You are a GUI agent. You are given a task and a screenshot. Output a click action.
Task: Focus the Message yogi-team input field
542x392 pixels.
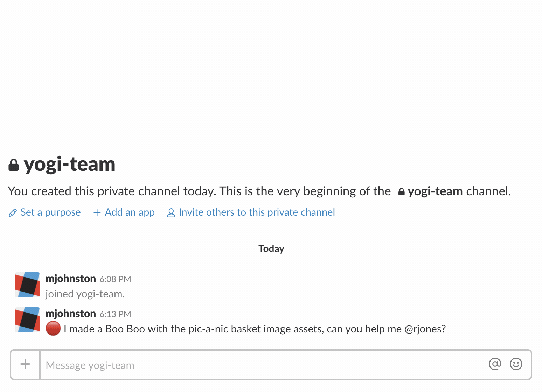point(263,365)
